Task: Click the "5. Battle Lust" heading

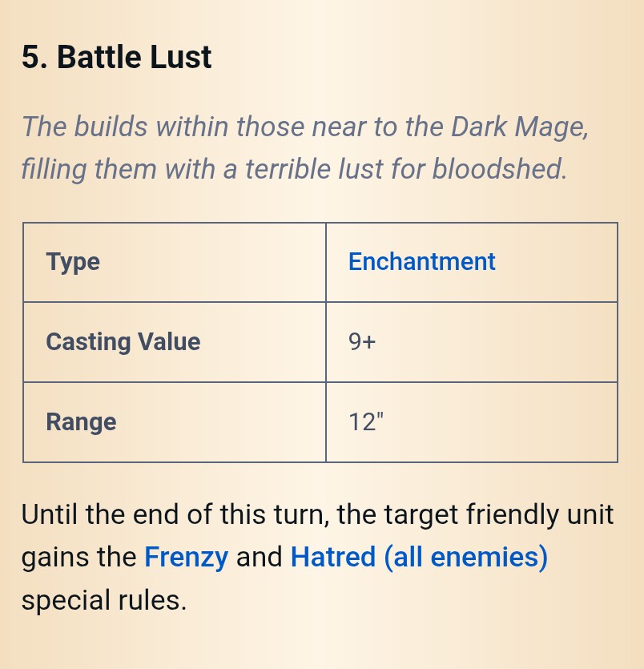Action: point(117,58)
